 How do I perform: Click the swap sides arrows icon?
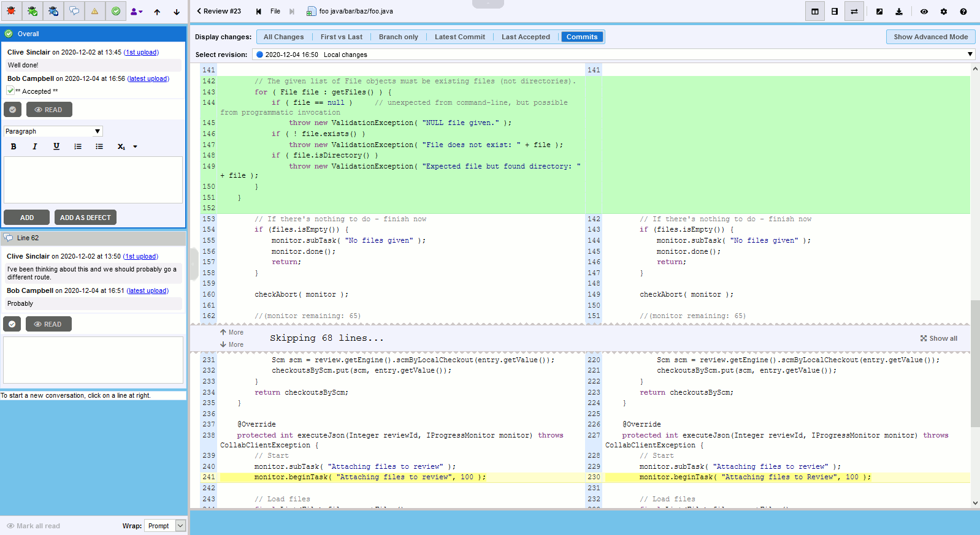854,11
